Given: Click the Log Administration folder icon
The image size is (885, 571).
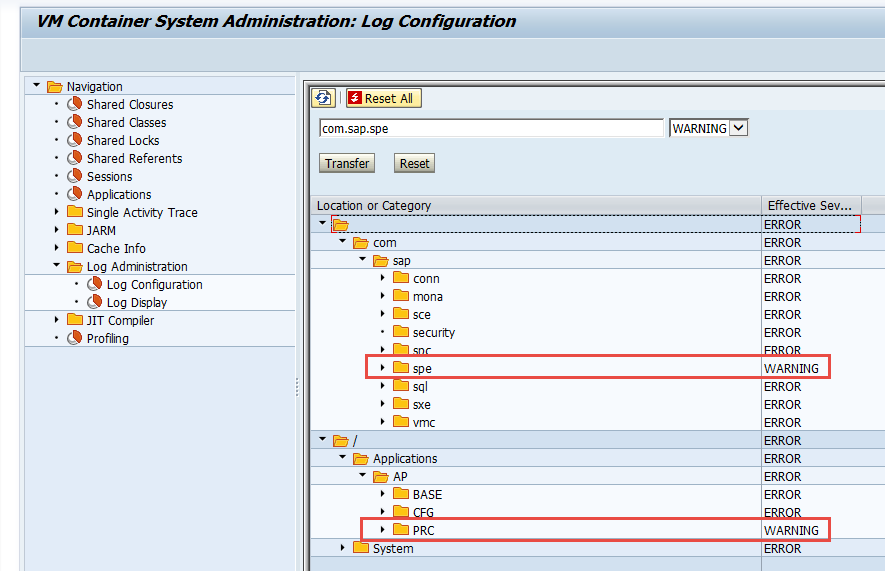Looking at the screenshot, I should [75, 266].
